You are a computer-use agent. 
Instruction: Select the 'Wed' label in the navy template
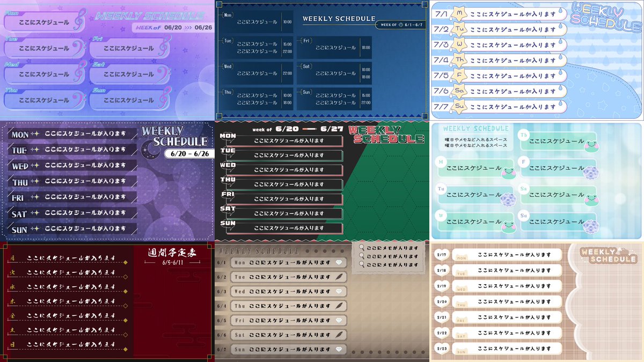(x=228, y=67)
